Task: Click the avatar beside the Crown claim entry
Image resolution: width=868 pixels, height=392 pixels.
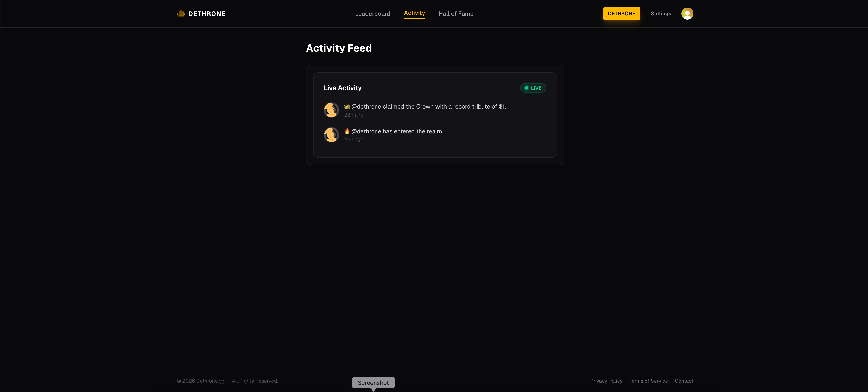Action: [331, 110]
